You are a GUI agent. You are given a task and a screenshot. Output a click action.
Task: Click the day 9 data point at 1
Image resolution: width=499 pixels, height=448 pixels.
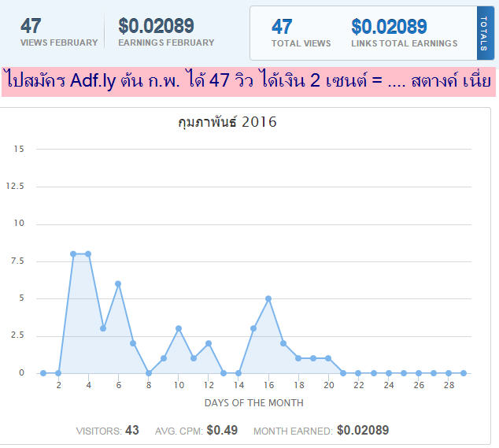tap(164, 358)
